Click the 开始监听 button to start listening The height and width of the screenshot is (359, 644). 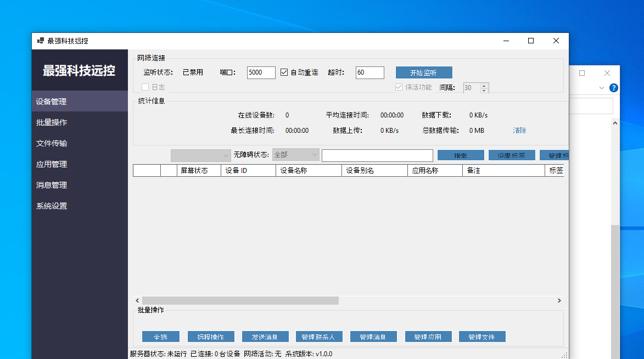coord(424,72)
